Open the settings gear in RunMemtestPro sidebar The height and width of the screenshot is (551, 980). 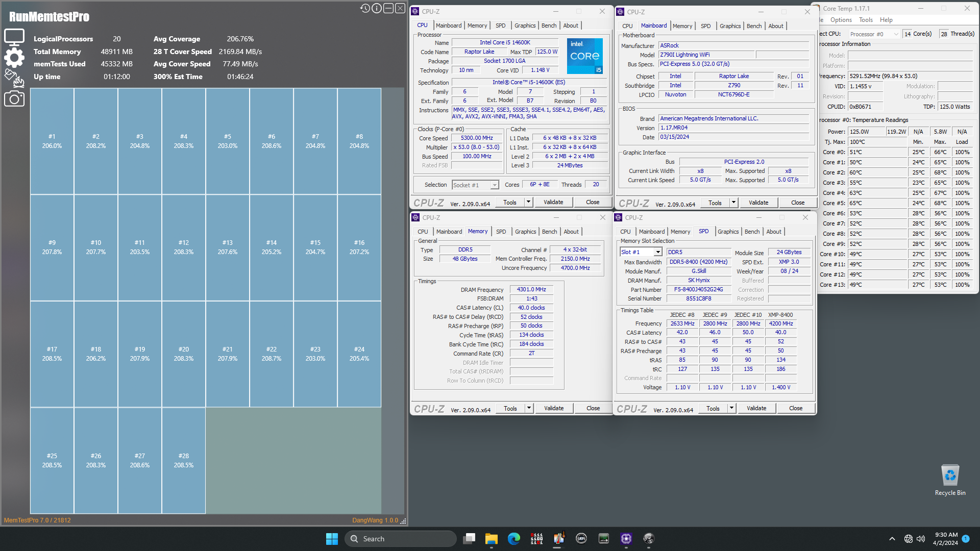tap(14, 58)
